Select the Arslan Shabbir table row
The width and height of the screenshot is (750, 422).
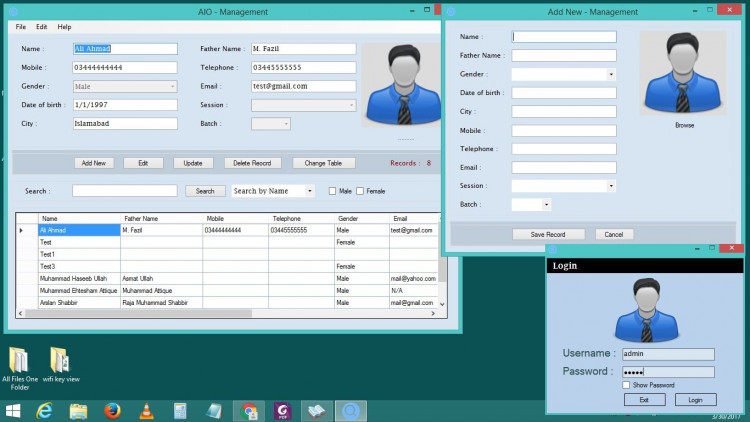coord(227,303)
